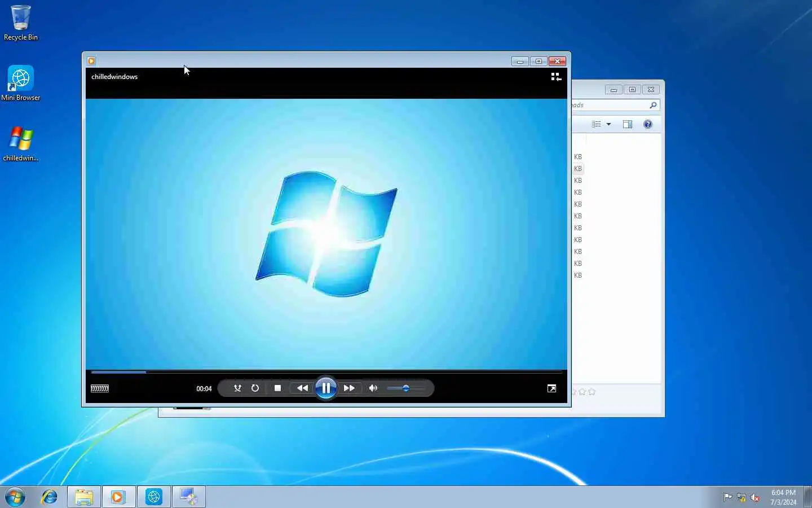Click the seek bar in the video
Image resolution: width=812 pixels, height=508 pixels.
click(326, 372)
